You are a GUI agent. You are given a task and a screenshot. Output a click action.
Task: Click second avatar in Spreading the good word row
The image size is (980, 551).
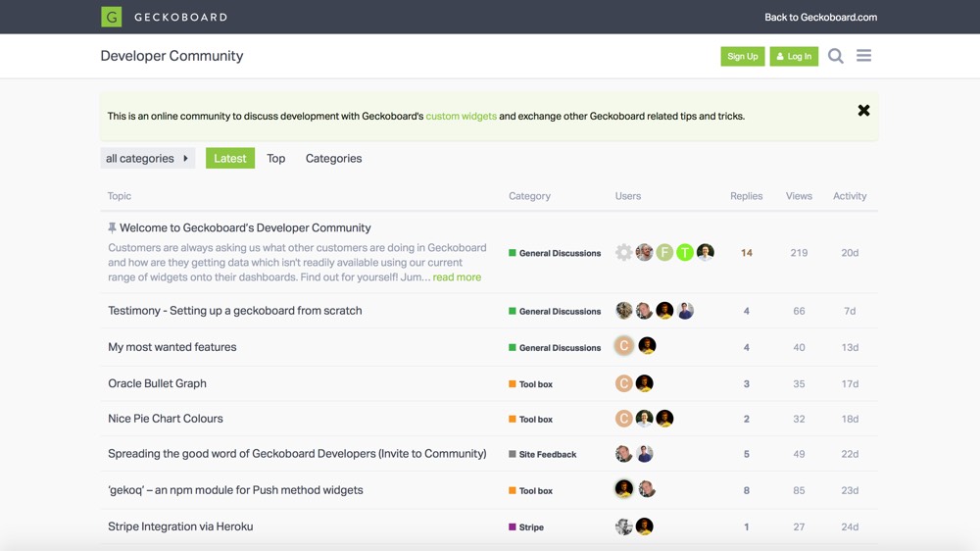point(645,453)
